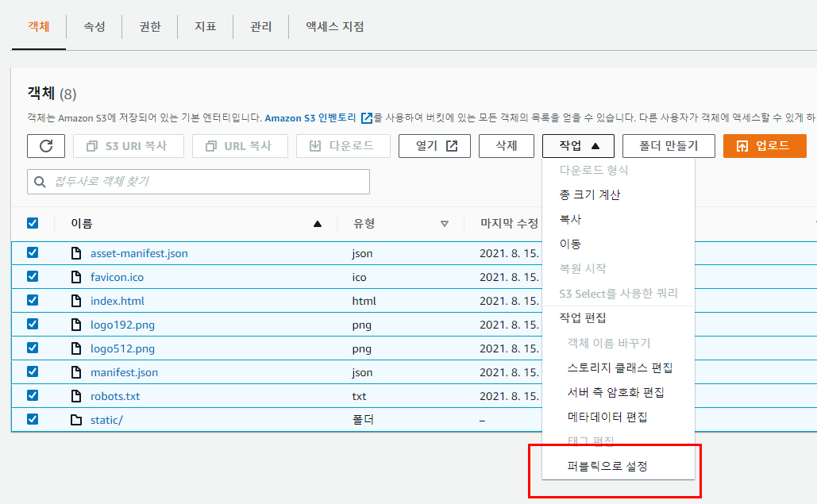Click file icon next to logo512.png

[76, 348]
